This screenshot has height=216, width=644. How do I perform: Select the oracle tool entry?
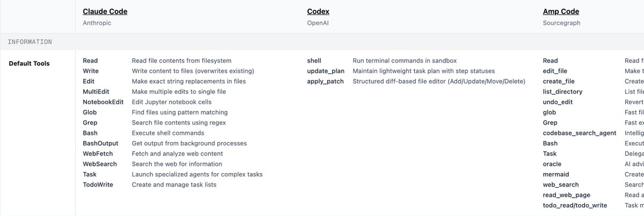click(x=552, y=164)
